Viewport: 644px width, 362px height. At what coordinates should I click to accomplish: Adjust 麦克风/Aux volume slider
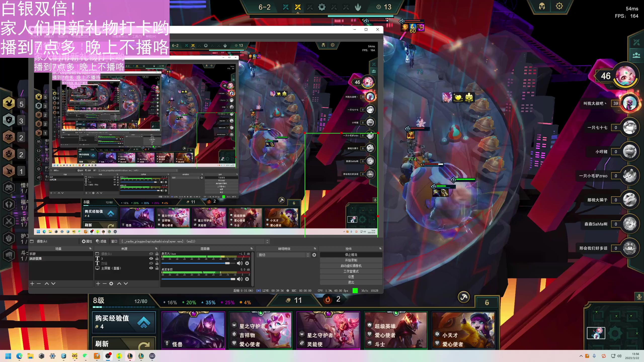click(x=198, y=263)
